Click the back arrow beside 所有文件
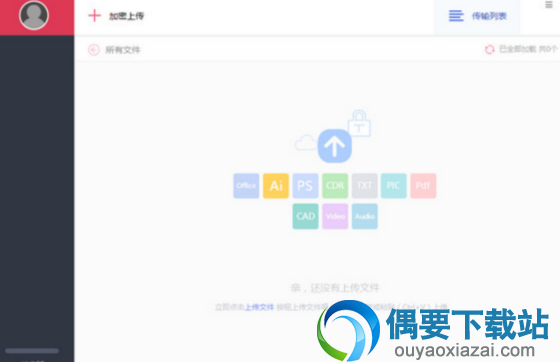This screenshot has height=362, width=560. [94, 50]
